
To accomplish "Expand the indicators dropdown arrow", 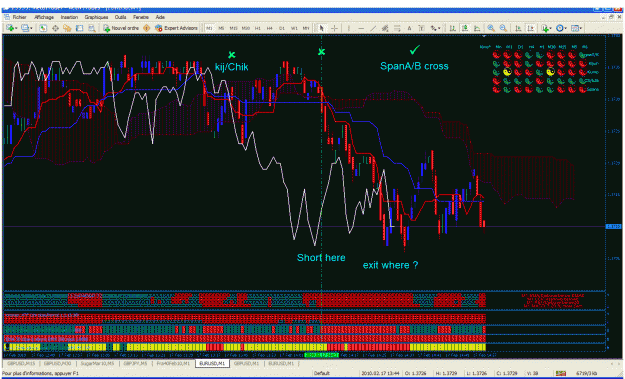I will (550, 28).
